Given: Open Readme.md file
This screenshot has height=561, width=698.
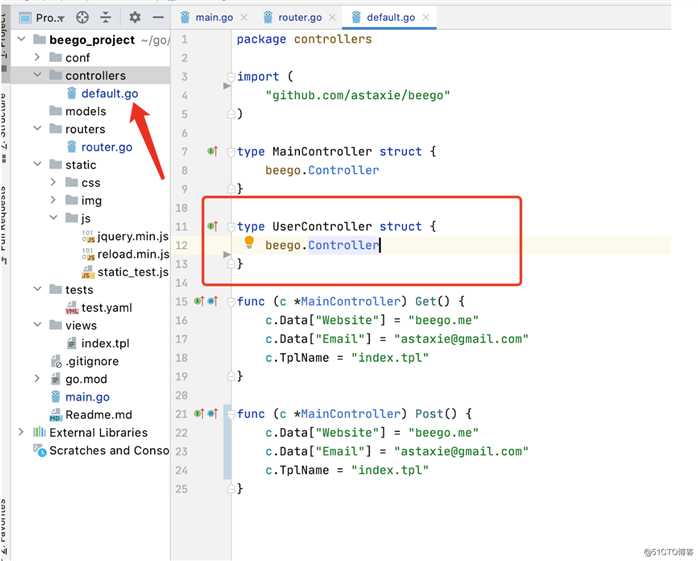Looking at the screenshot, I should click(x=98, y=415).
